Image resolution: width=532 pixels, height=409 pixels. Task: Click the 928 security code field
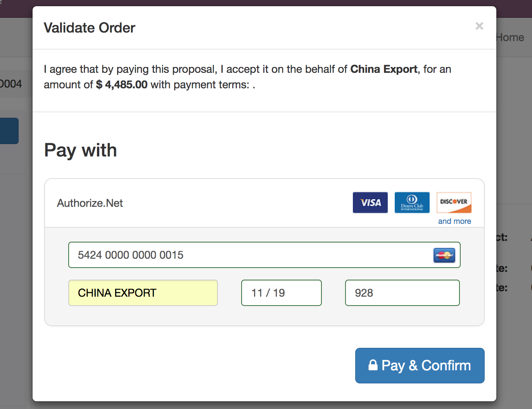tap(402, 293)
